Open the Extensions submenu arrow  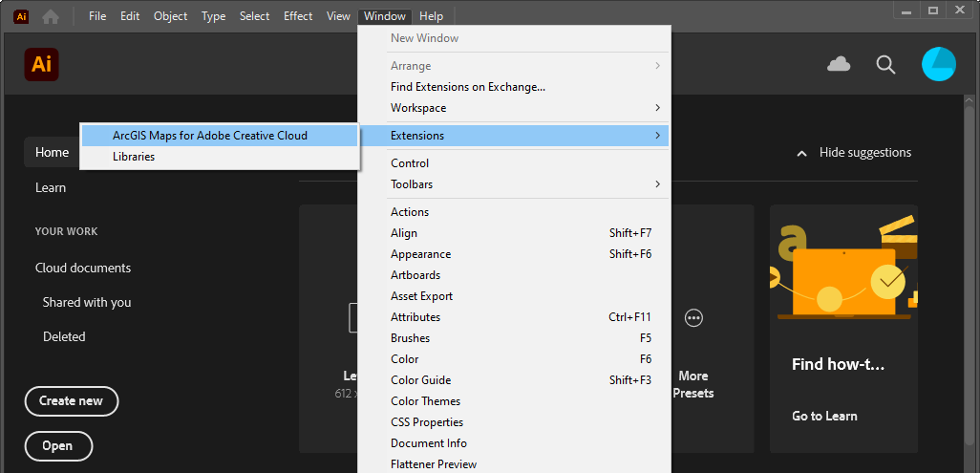(657, 135)
